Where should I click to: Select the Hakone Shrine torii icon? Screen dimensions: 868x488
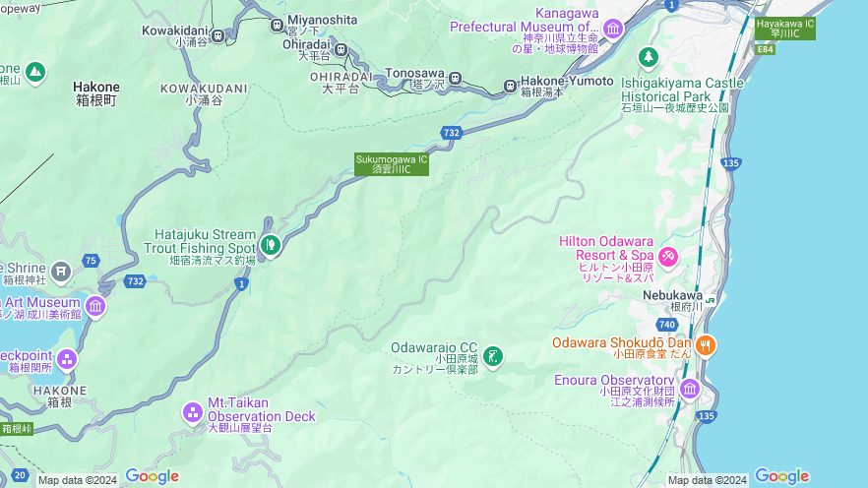61,272
